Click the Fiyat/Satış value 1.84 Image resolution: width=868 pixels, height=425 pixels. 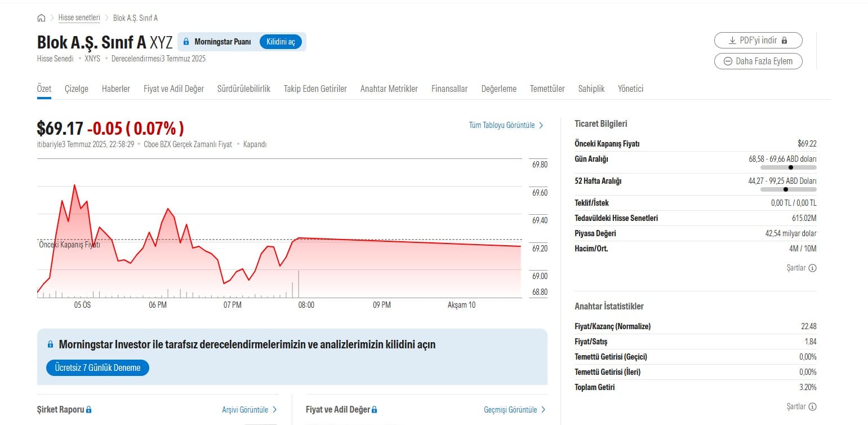811,342
